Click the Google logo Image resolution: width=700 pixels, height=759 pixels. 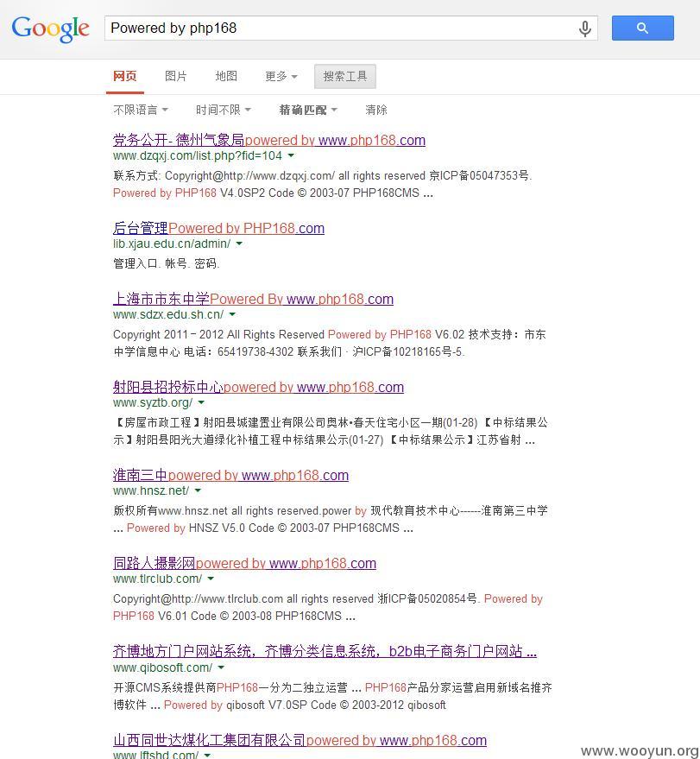coord(50,28)
